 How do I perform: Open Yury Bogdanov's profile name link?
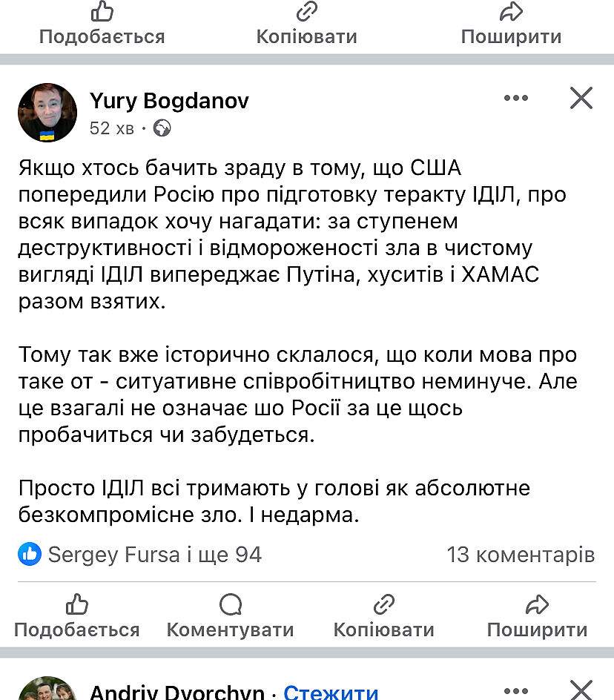click(x=169, y=101)
